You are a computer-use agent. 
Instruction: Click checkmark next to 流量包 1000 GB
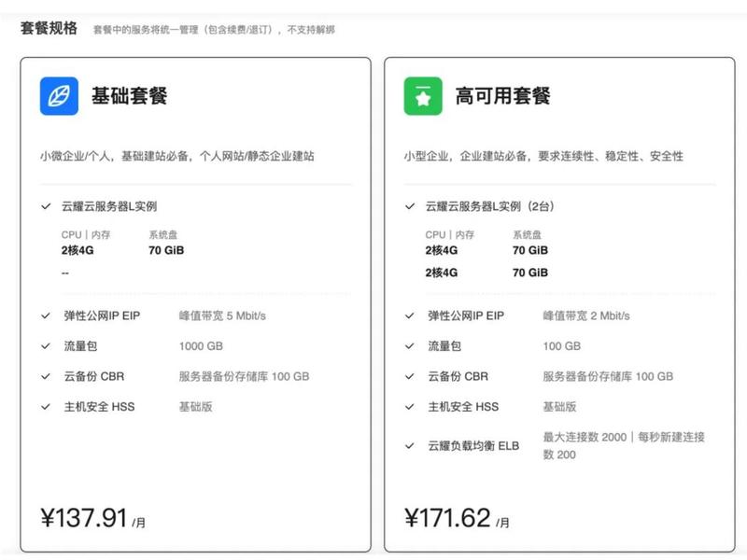46,346
